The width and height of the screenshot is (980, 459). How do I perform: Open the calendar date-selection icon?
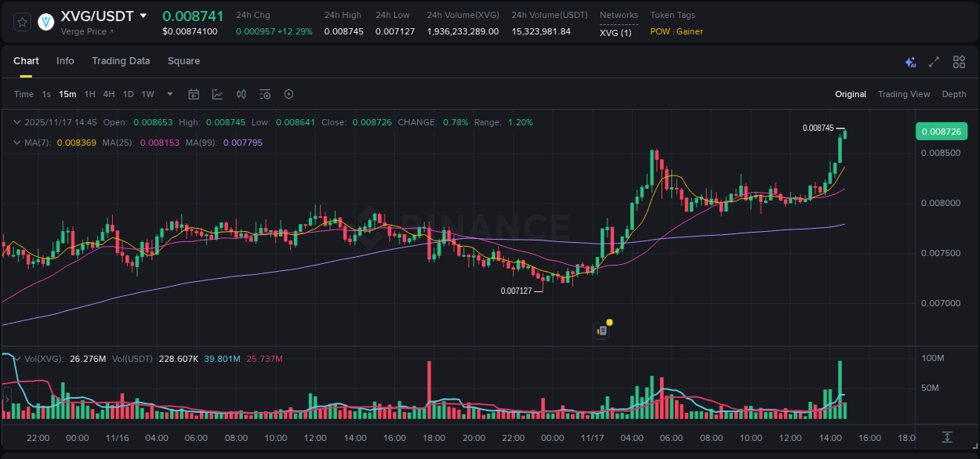tap(194, 94)
